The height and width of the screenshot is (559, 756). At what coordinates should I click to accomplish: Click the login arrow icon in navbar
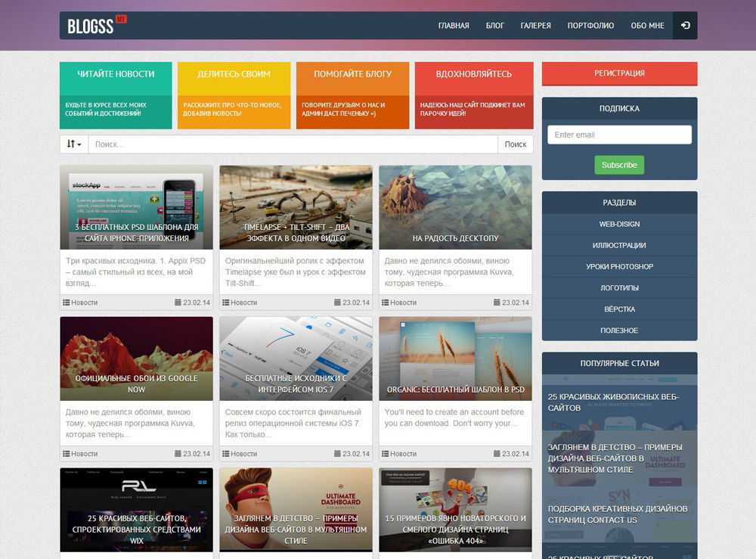tap(685, 26)
